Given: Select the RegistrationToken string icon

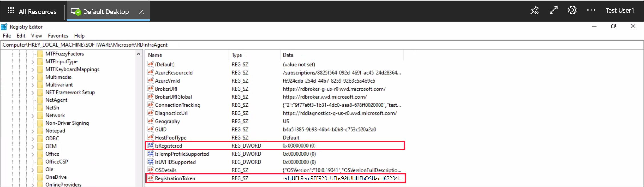Looking at the screenshot, I should (x=150, y=178).
